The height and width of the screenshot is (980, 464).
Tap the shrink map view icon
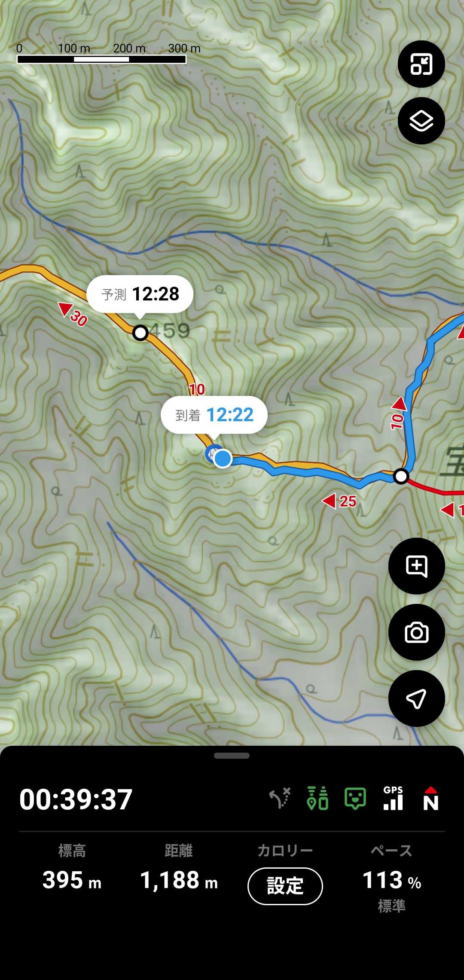click(421, 64)
